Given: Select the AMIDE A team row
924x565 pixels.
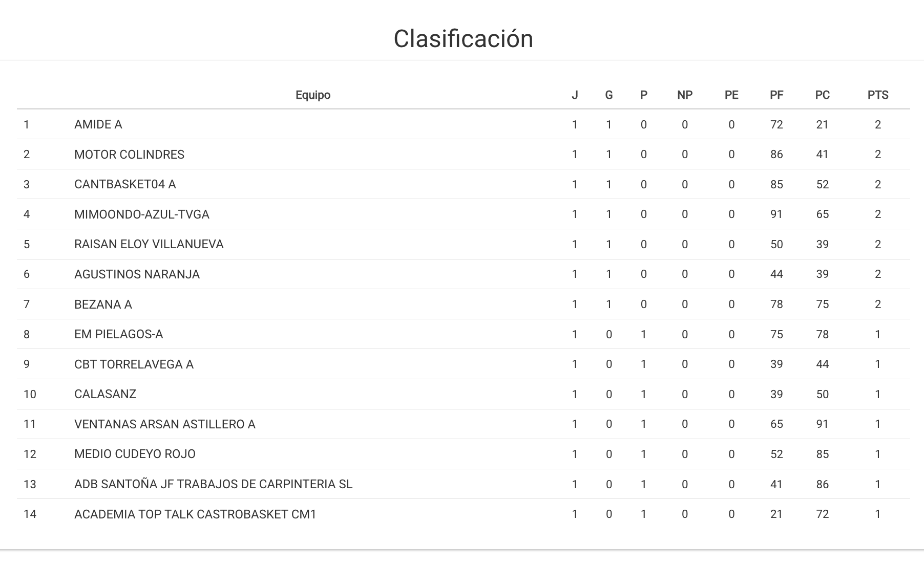Looking at the screenshot, I should pyautogui.click(x=98, y=124).
